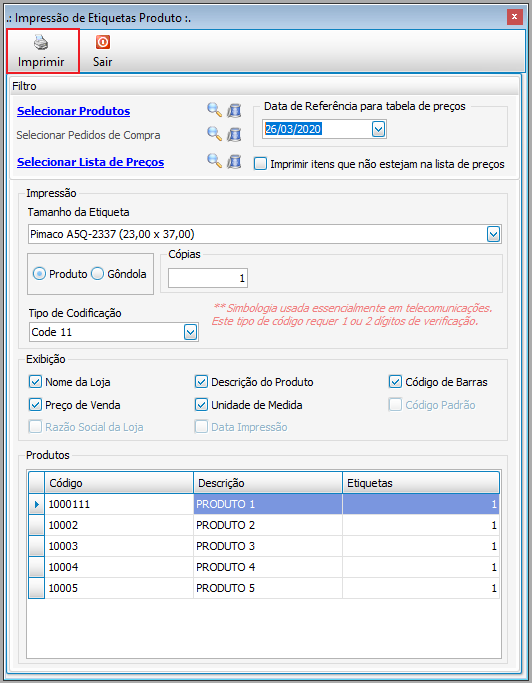The width and height of the screenshot is (532, 683).
Task: Click clear filter icon next to Selecionar Produtos
Action: coord(234,110)
